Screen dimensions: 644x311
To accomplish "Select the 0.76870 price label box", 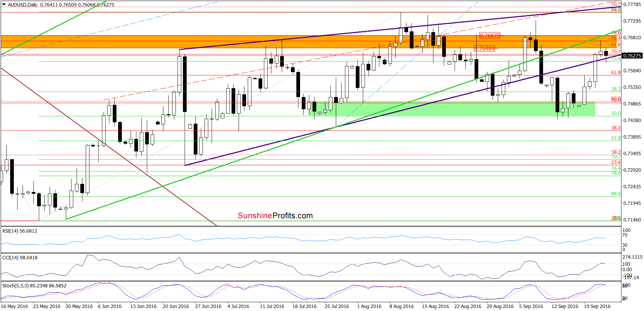I will coord(490,35).
